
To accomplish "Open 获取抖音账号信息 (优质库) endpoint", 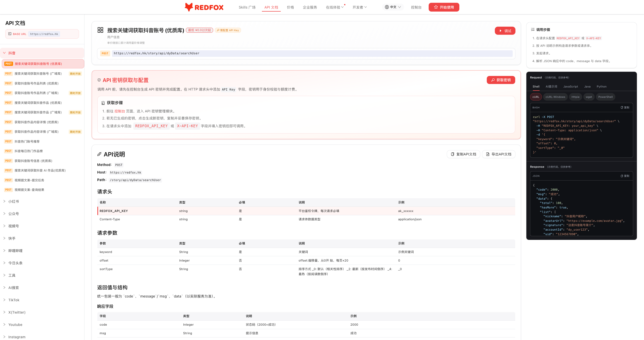I will (x=43, y=161).
